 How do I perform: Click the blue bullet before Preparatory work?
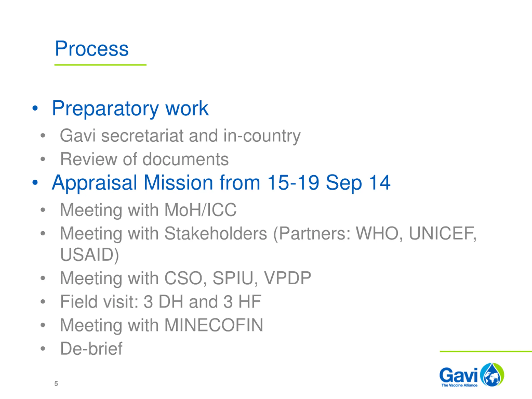tap(35, 108)
